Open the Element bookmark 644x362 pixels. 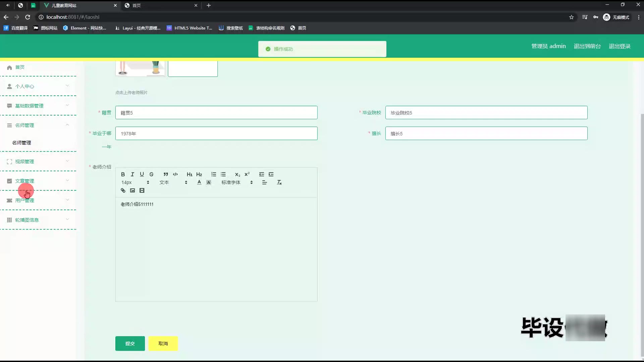85,28
